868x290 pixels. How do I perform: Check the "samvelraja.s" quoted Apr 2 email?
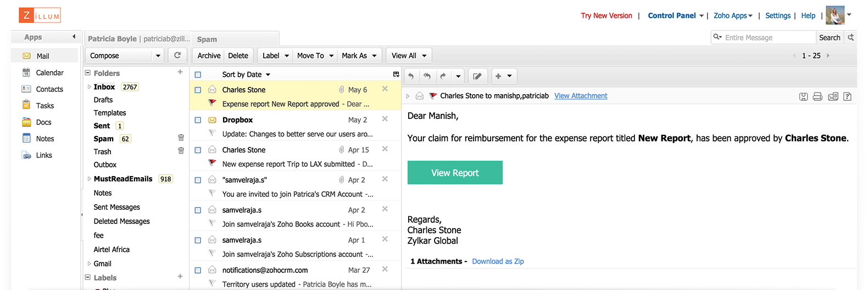198,180
